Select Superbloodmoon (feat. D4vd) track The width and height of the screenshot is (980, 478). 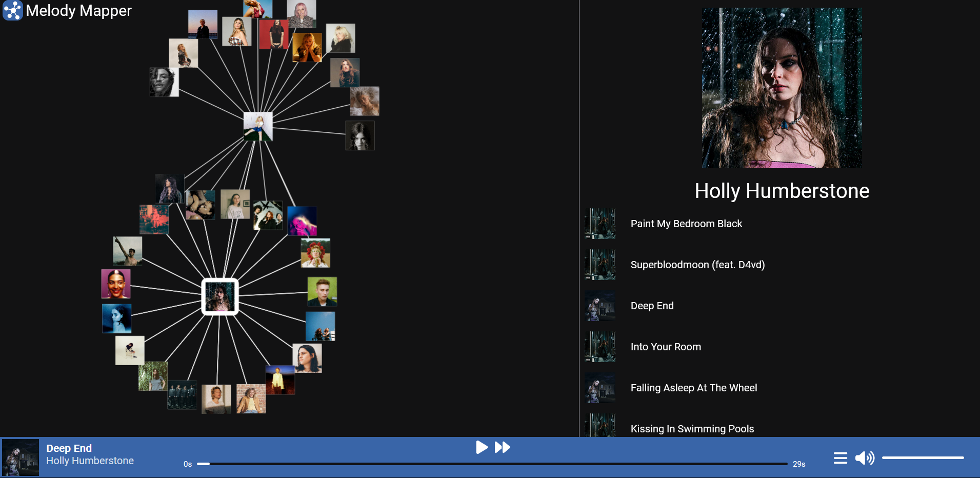697,265
